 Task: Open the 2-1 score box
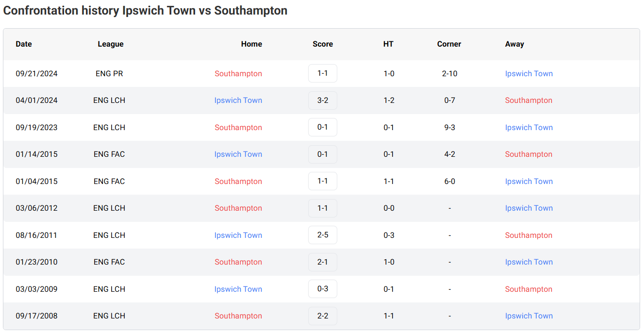click(x=323, y=262)
